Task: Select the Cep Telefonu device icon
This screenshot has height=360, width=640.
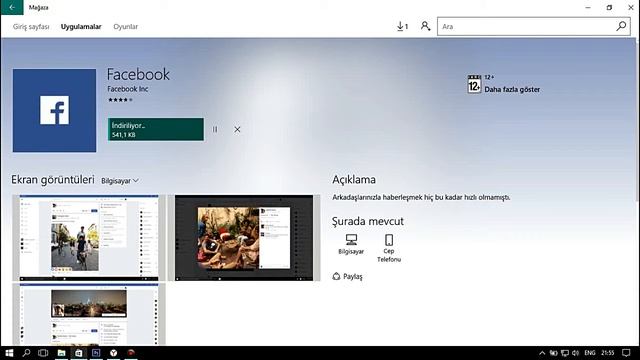Action: [389, 240]
